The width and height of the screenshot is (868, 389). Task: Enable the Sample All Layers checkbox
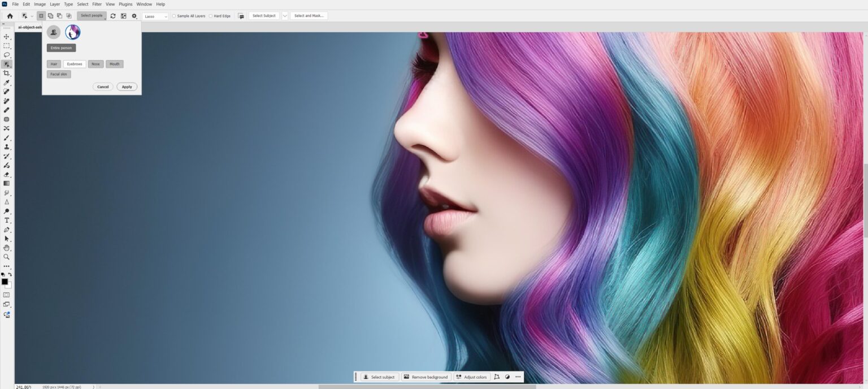coord(173,16)
